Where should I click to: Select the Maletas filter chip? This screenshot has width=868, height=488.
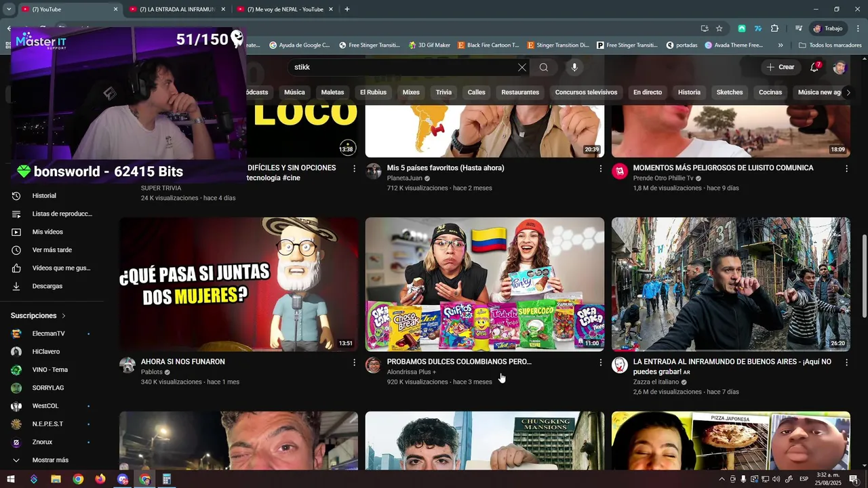[332, 92]
